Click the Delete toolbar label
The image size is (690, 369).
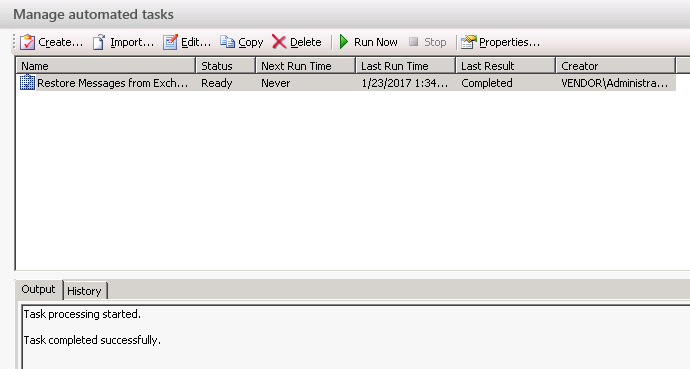306,42
